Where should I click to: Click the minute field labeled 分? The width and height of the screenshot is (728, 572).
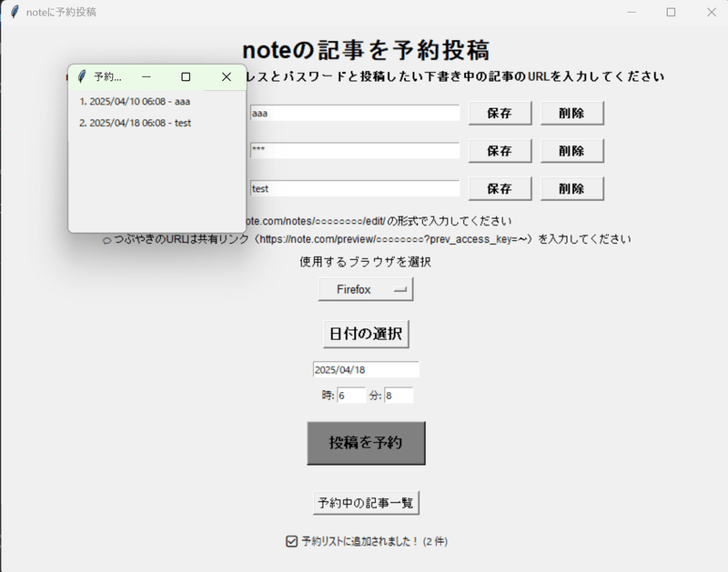point(398,395)
